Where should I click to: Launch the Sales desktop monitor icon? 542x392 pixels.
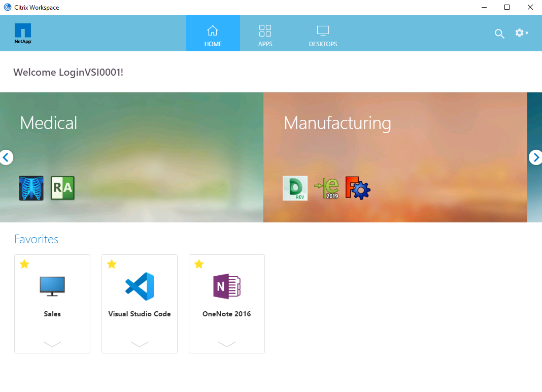[52, 286]
